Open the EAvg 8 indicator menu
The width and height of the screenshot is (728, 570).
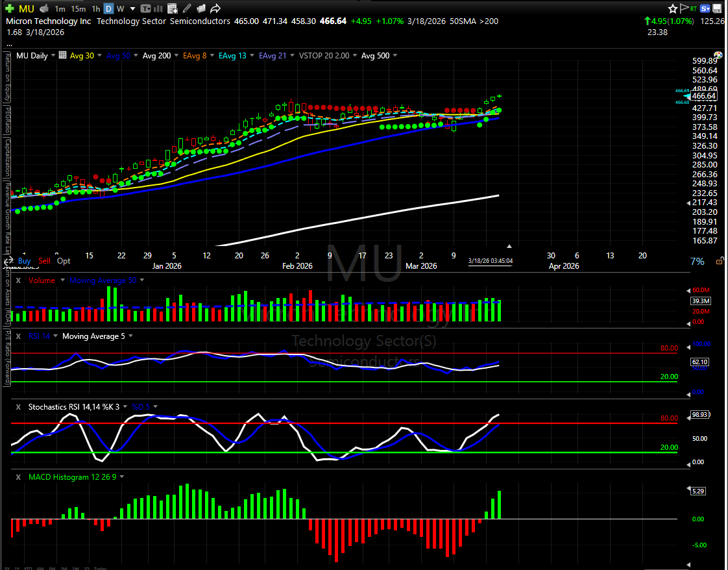[212, 55]
